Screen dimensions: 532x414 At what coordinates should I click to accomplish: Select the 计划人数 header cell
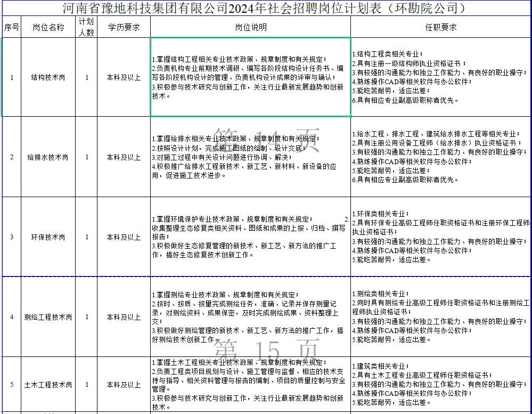click(x=86, y=27)
